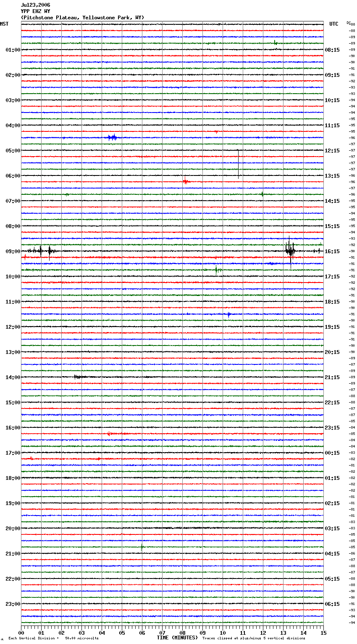Viewport: 357px width, 644px height.
Task: Click the "Traces clipped at plus/minus 5 vertical divisions" note
Action: [254, 638]
